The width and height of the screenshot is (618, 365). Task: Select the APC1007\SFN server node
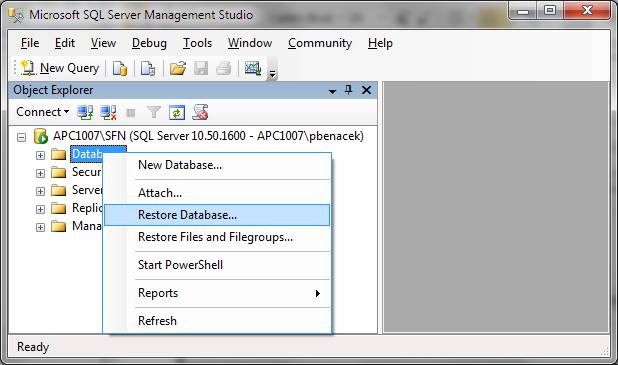click(208, 136)
